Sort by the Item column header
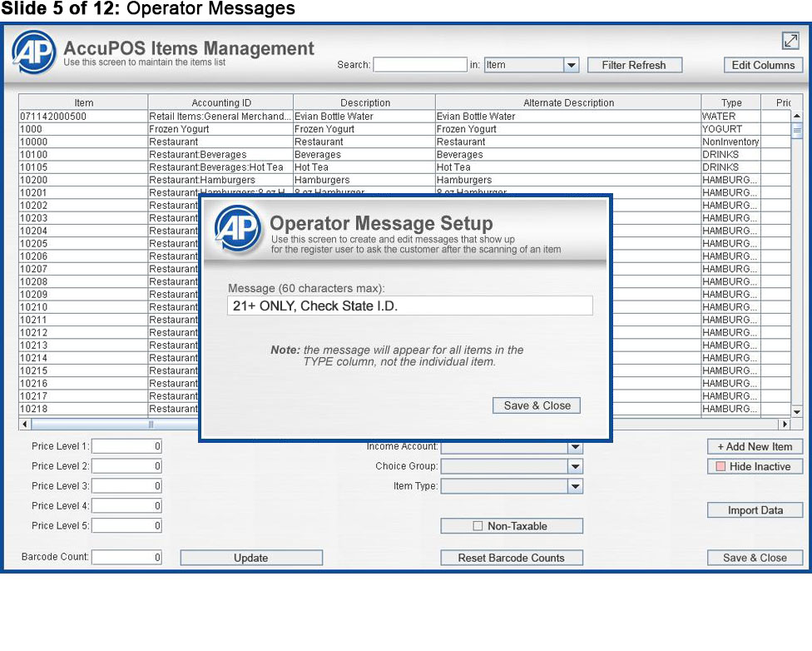The image size is (812, 651). [83, 102]
